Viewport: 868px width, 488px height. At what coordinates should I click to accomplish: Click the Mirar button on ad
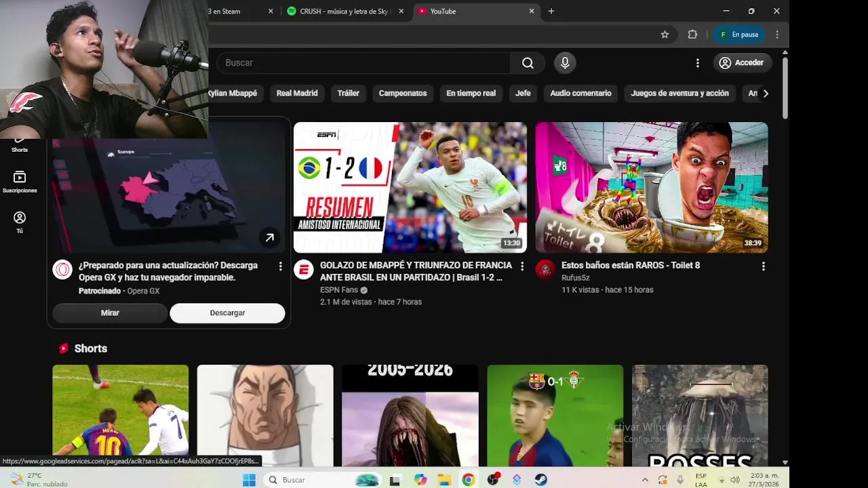pyautogui.click(x=110, y=313)
